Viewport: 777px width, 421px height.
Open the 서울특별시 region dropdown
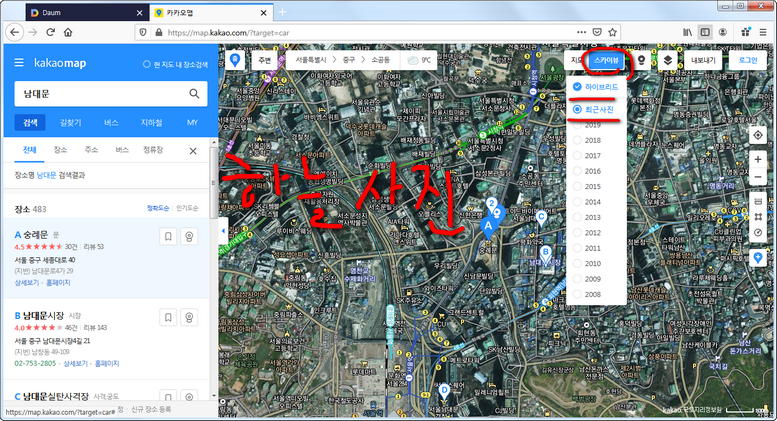[311, 60]
